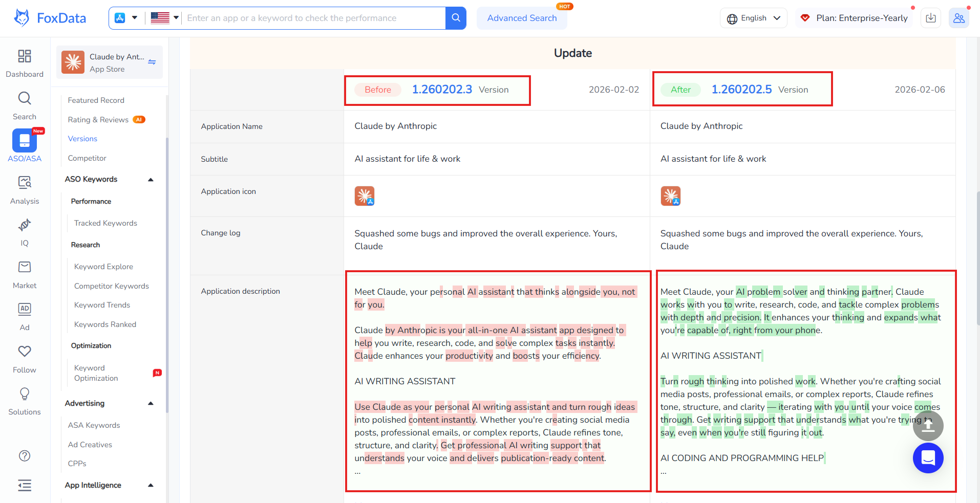Click the Advanced Search button

pyautogui.click(x=521, y=18)
